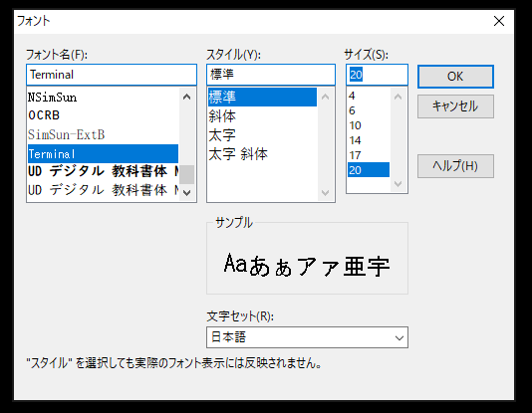
Task: Select size 4
Action: point(369,96)
